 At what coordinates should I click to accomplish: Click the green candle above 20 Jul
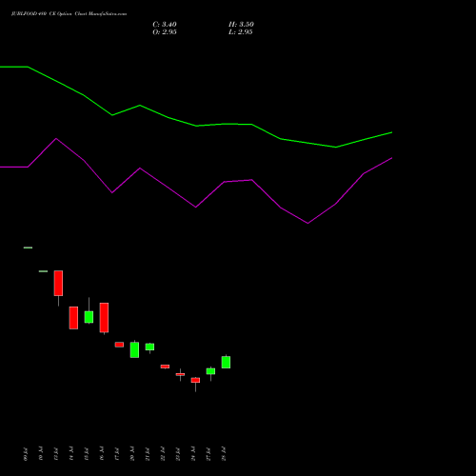[x=134, y=350]
